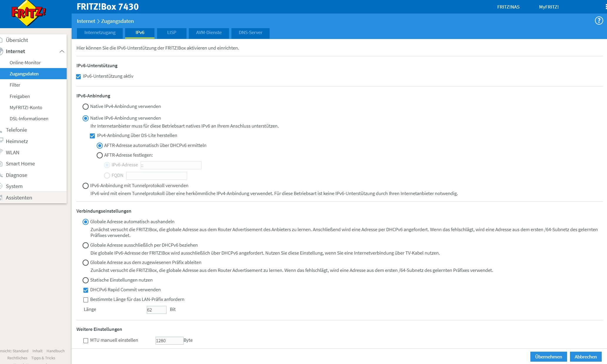Open the WLAN section
Image resolution: width=607 pixels, height=364 pixels.
[x=13, y=153]
